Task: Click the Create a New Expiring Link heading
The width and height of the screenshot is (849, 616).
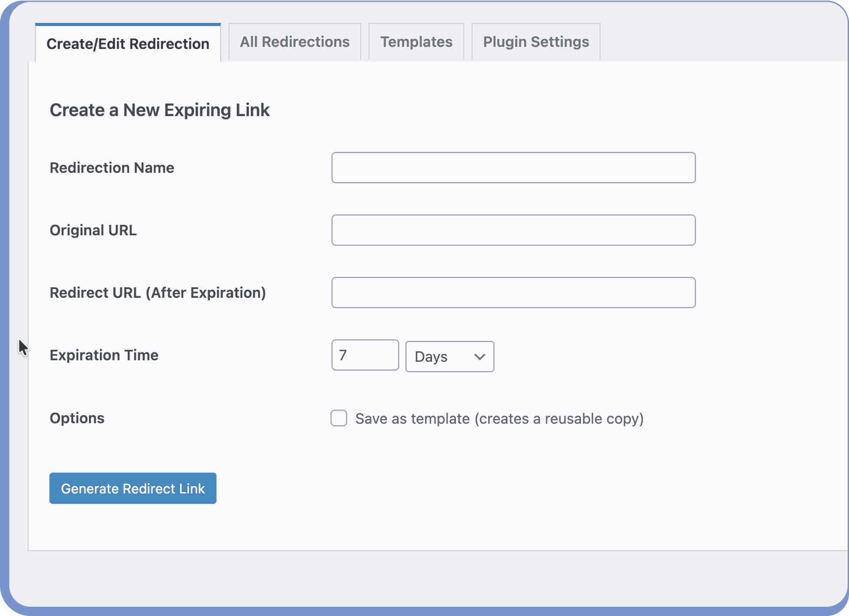Action: (x=160, y=110)
